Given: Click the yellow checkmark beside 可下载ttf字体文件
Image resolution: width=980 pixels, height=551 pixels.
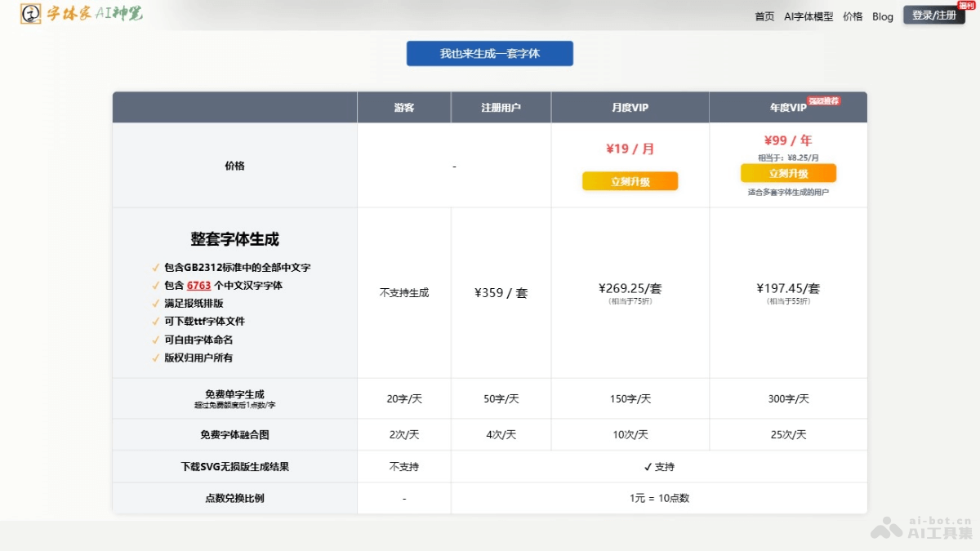Looking at the screenshot, I should pos(154,322).
